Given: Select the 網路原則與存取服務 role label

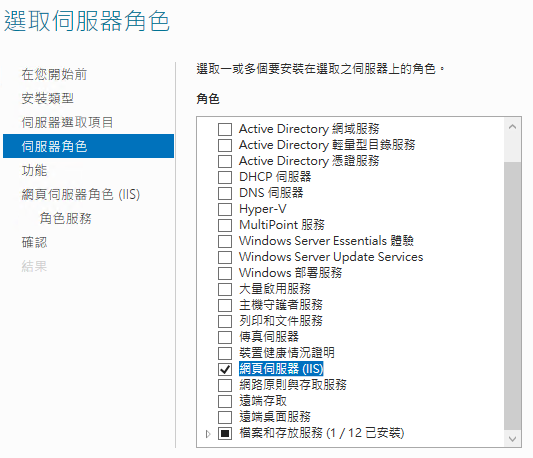Looking at the screenshot, I should point(293,385).
